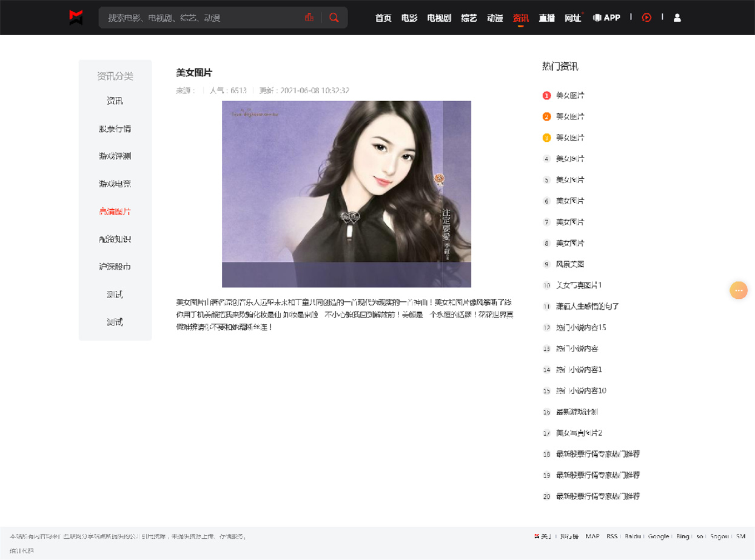Click the orange floating more-options button
Screen dimensions: 755x560
click(x=739, y=290)
